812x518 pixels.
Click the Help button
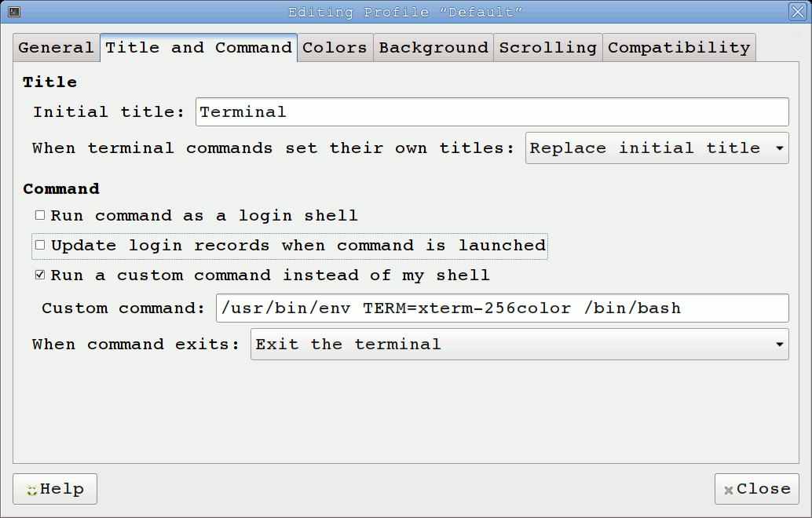coord(54,489)
